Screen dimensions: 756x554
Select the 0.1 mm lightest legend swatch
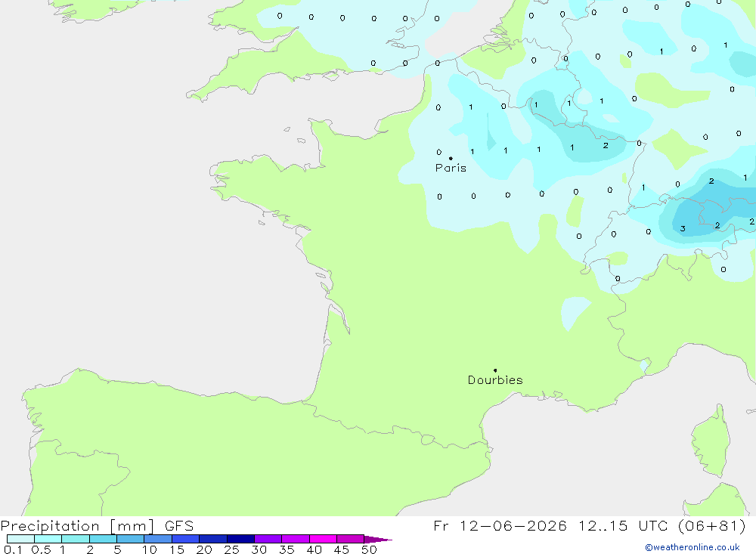(x=20, y=539)
